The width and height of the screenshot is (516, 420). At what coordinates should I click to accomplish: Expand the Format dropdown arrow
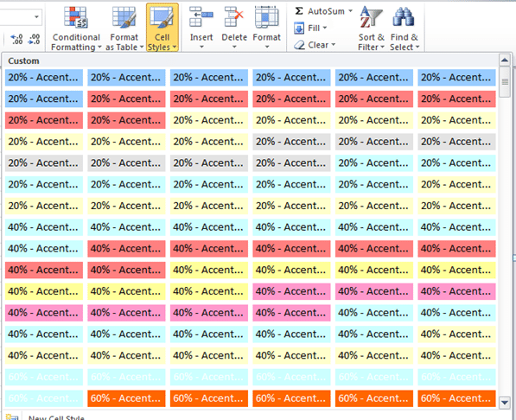coord(267,47)
